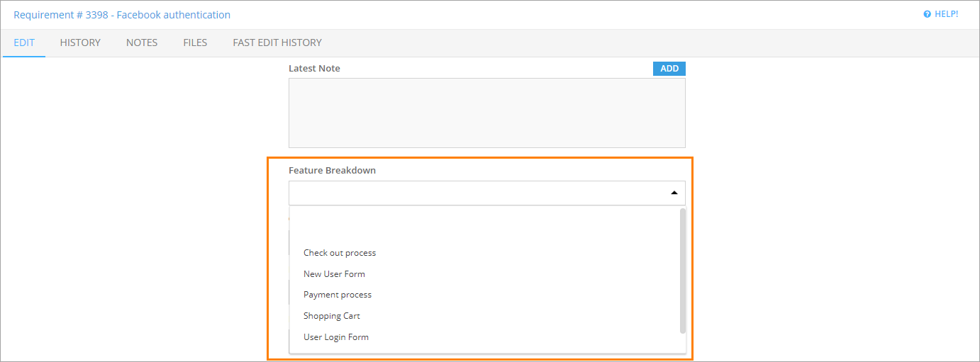
Task: Choose the Check out process option
Action: tap(340, 253)
